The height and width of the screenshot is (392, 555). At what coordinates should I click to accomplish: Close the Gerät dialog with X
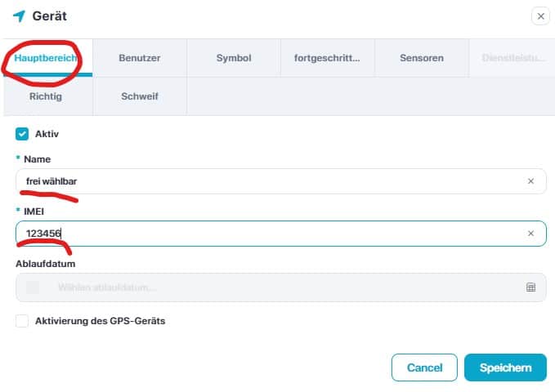[x=539, y=16]
